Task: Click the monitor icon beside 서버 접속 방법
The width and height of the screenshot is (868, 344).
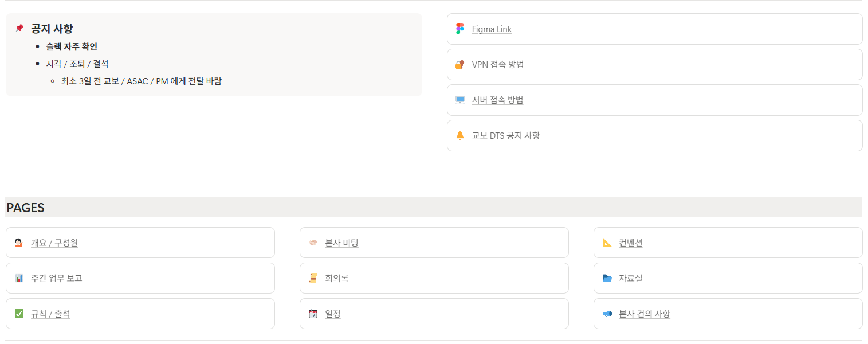Action: click(459, 100)
